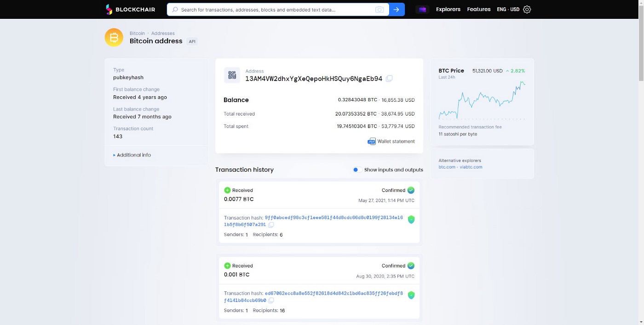This screenshot has width=644, height=325.
Task: Click the QR code icon beside the address
Action: (232, 75)
